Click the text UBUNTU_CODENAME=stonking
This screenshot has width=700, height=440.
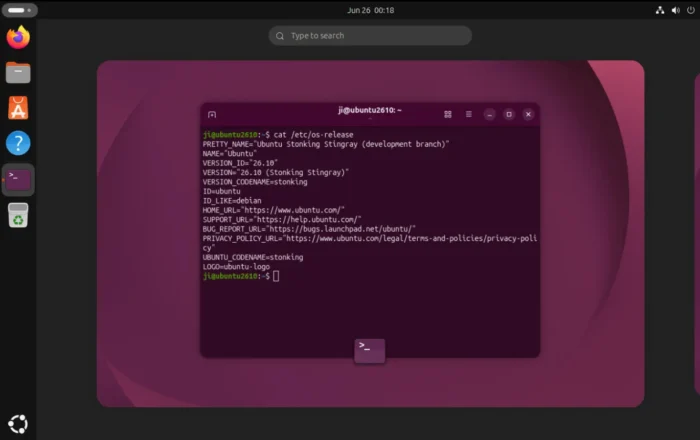pyautogui.click(x=253, y=257)
